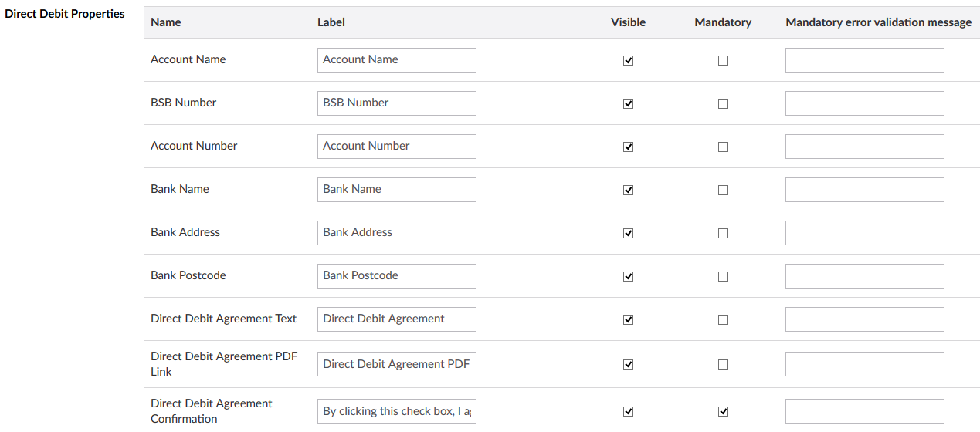Image resolution: width=980 pixels, height=432 pixels.
Task: Click the Account Name label input
Action: coord(396,60)
